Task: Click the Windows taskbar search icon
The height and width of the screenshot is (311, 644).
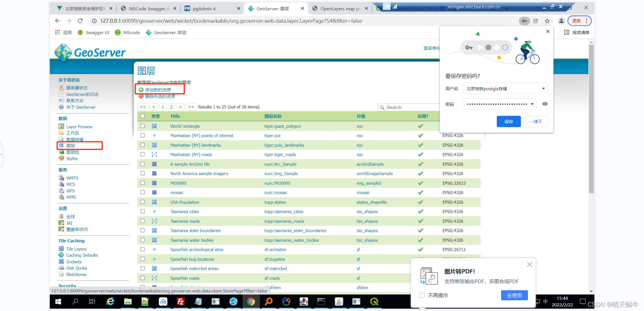Action: tap(75, 302)
